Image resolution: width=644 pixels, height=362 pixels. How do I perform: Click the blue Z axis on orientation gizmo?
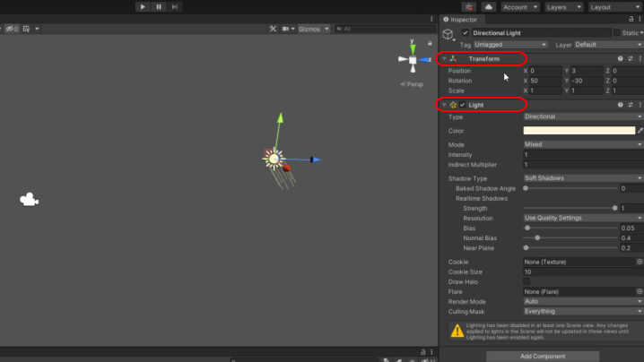tap(424, 60)
